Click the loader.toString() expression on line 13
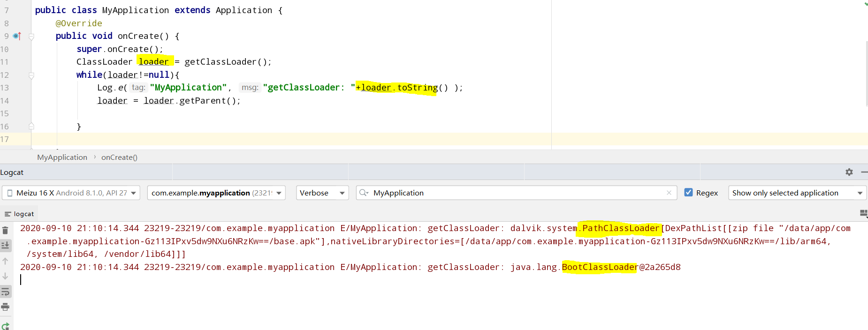This screenshot has width=868, height=330. [x=404, y=87]
